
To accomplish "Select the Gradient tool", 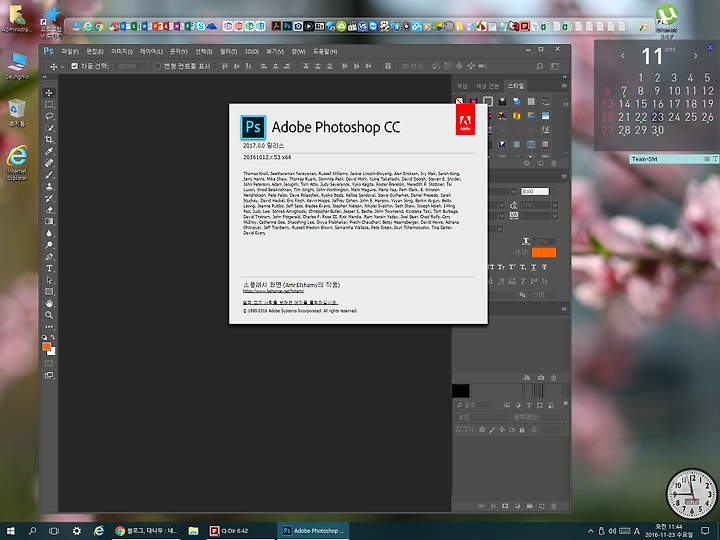I will (49, 221).
